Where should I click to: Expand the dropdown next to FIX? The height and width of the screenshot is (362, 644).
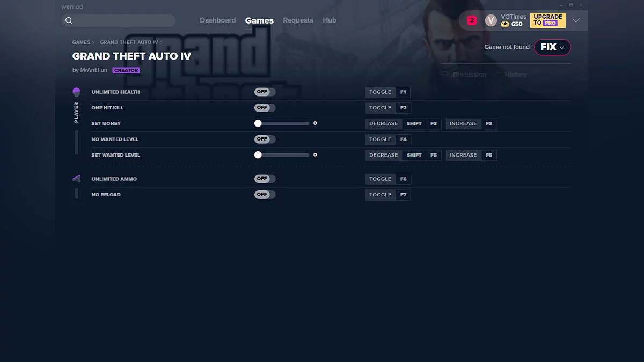[x=562, y=47]
